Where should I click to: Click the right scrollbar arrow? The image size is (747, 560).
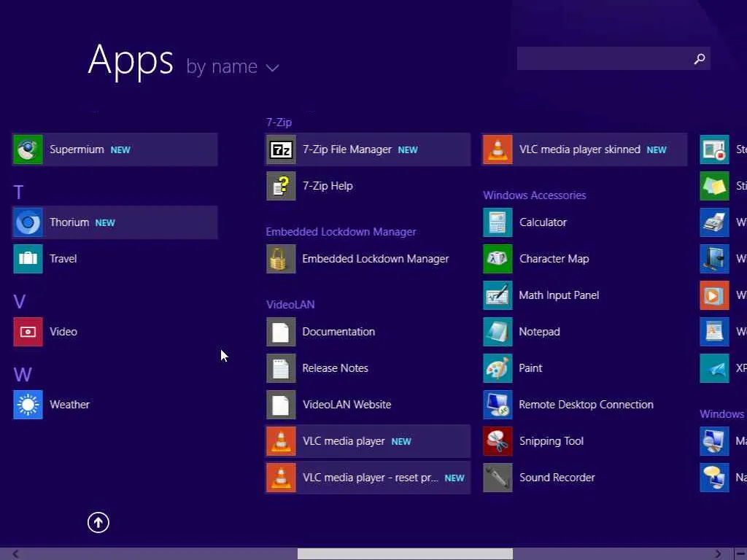719,554
